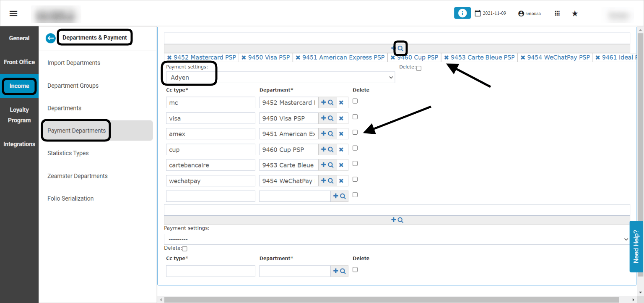
Task: Open the apps grid launcher
Action: coord(557,13)
